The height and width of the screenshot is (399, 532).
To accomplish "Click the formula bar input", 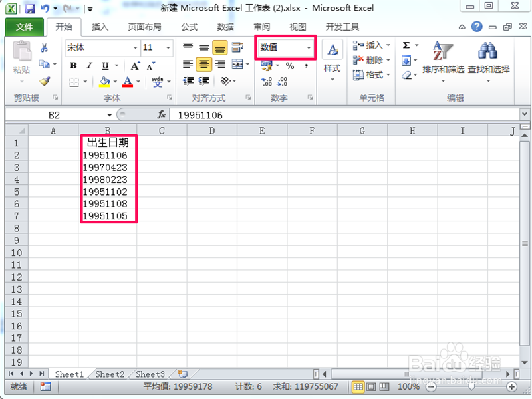I will coord(344,115).
